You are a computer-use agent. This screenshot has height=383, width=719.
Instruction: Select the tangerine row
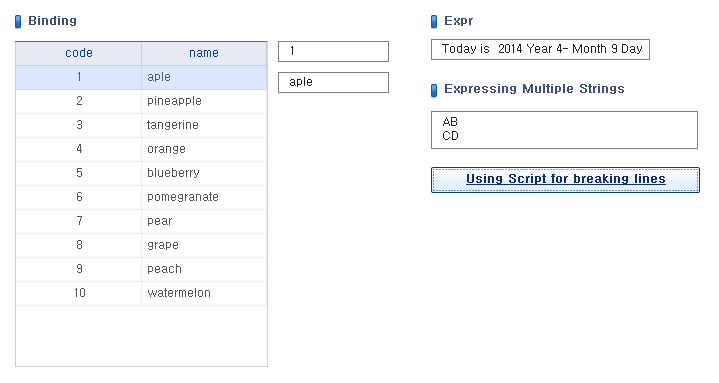pyautogui.click(x=141, y=125)
